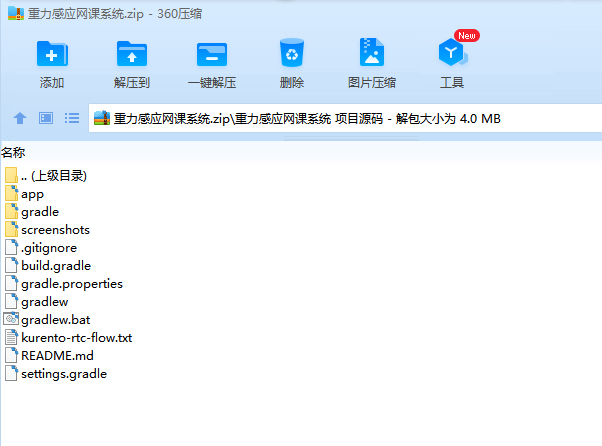The height and width of the screenshot is (446, 602).
Task: Click the red New badge on 工具
Action: tap(466, 35)
